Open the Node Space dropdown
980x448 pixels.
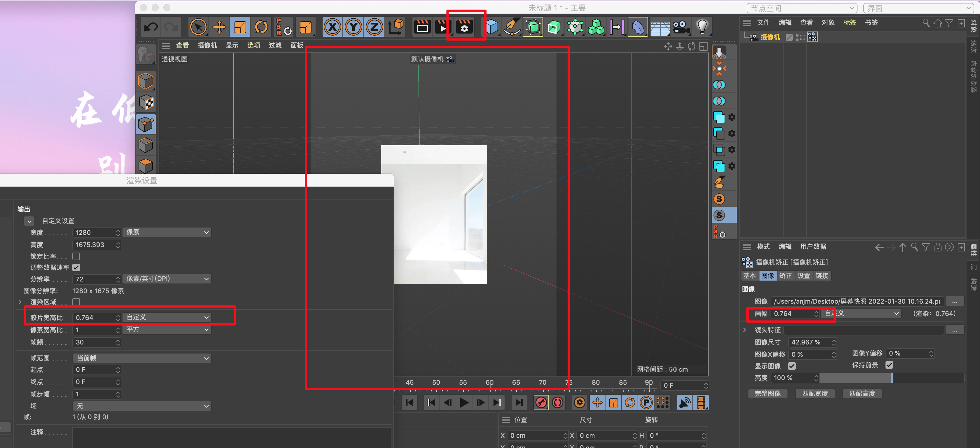pyautogui.click(x=802, y=8)
